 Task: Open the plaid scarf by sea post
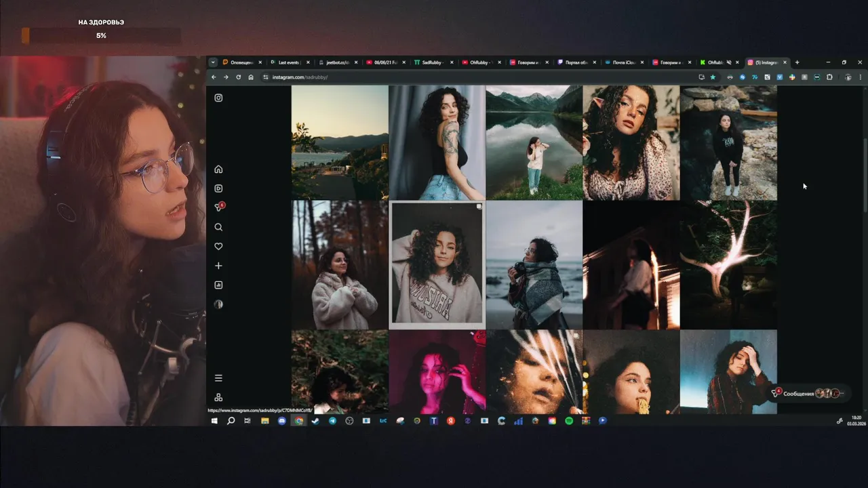pos(534,265)
